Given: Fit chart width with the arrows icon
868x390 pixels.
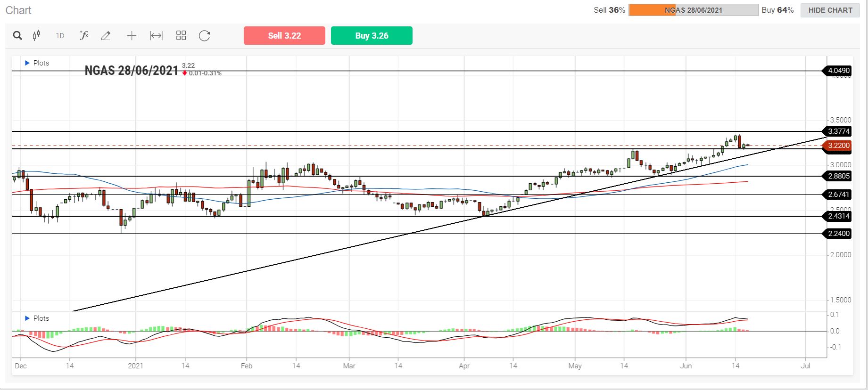Looking at the screenshot, I should tap(156, 36).
